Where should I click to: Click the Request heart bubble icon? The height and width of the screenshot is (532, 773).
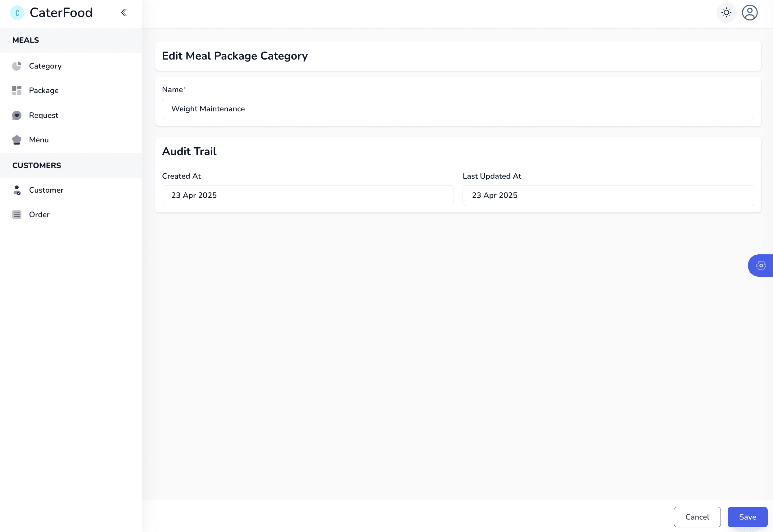[17, 115]
